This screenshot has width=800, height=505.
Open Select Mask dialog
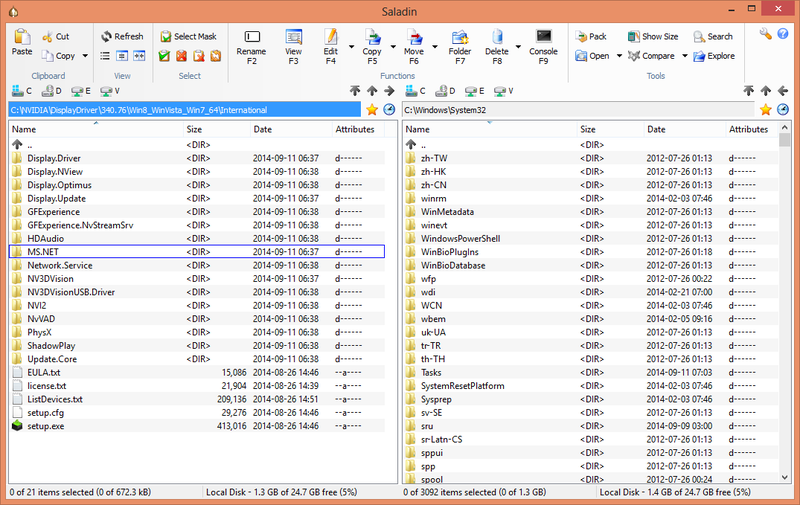188,36
